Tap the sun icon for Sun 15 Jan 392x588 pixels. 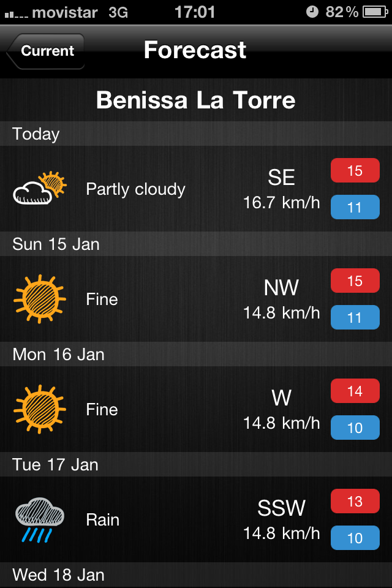[x=40, y=299]
